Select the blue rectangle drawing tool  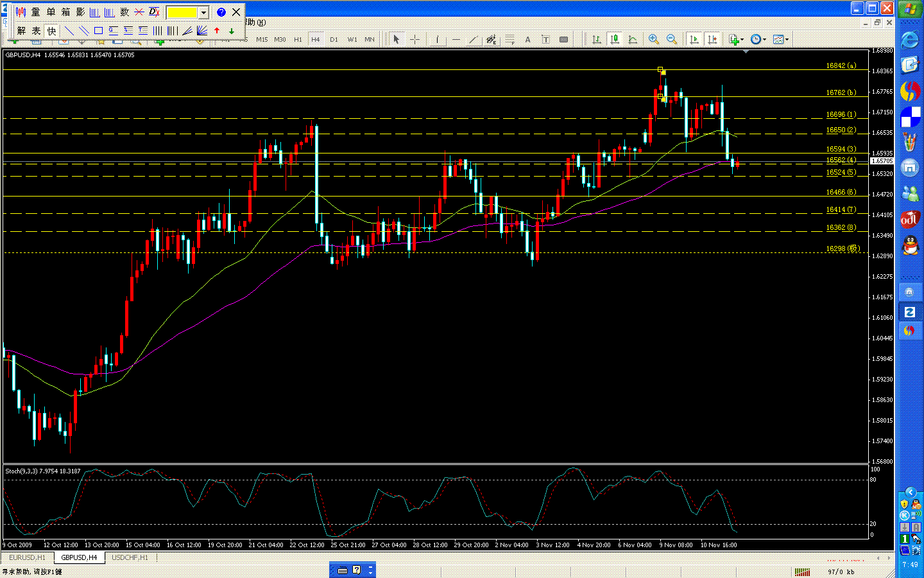click(x=99, y=30)
